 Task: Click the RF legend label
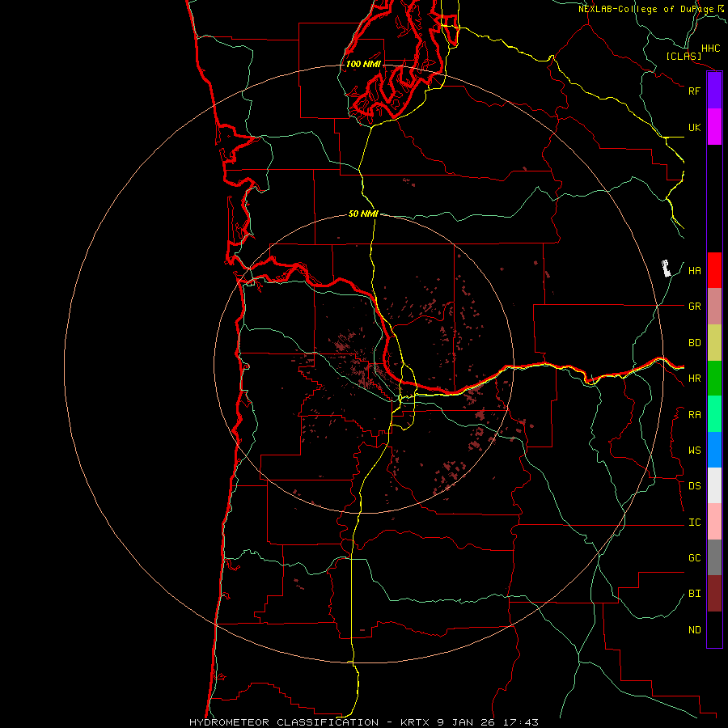coord(694,91)
